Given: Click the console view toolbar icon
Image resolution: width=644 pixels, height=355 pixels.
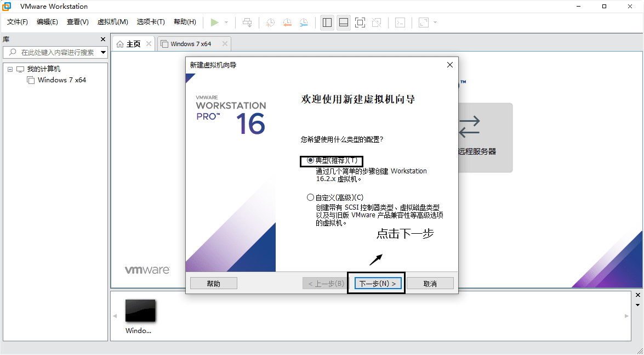Looking at the screenshot, I should [400, 22].
